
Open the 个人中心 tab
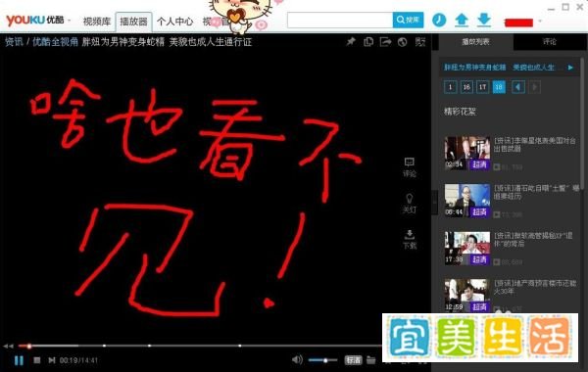coord(174,22)
